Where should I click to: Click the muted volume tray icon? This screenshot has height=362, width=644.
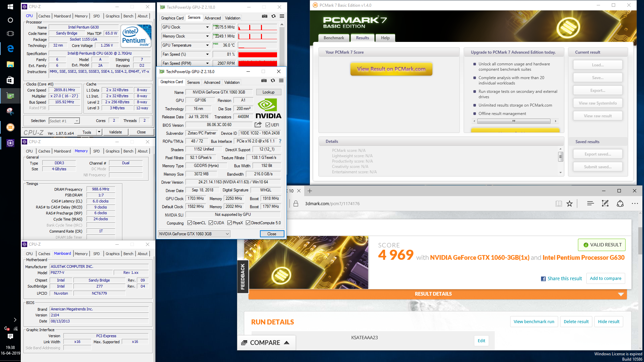(x=7, y=328)
